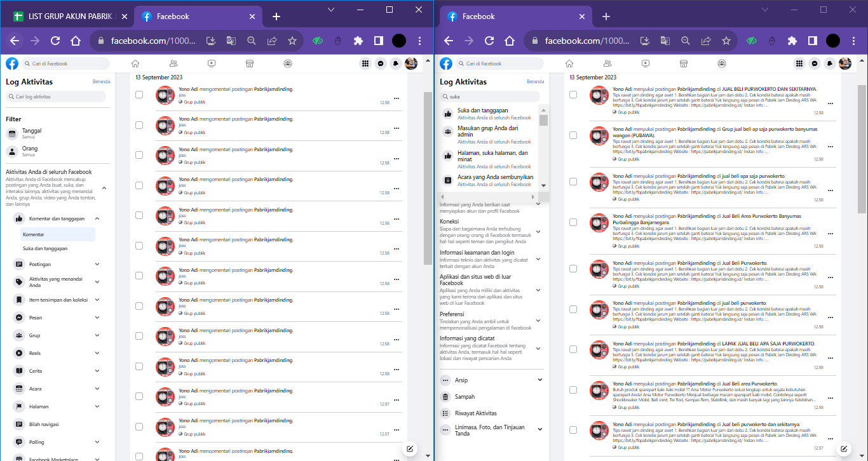868x461 pixels.
Task: Click the Messenger icon in the right window
Action: point(815,63)
